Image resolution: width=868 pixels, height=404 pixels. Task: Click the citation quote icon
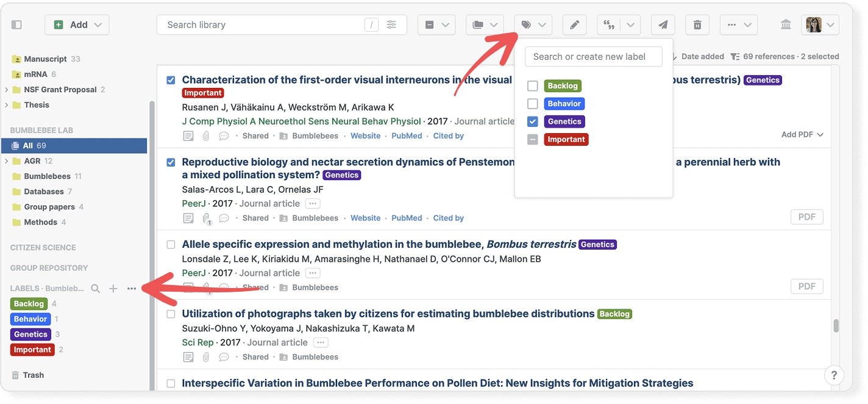click(608, 25)
